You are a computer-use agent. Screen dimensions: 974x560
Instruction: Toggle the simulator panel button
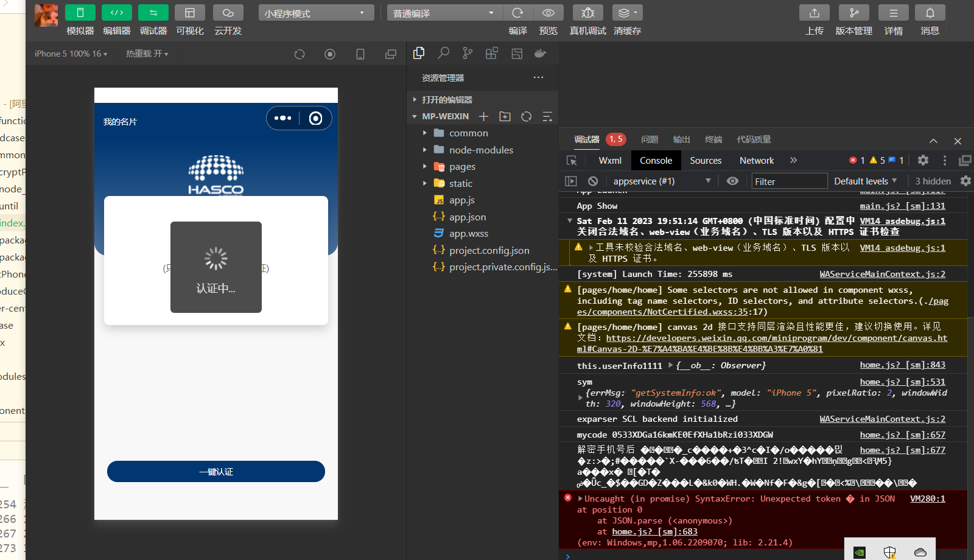point(80,13)
